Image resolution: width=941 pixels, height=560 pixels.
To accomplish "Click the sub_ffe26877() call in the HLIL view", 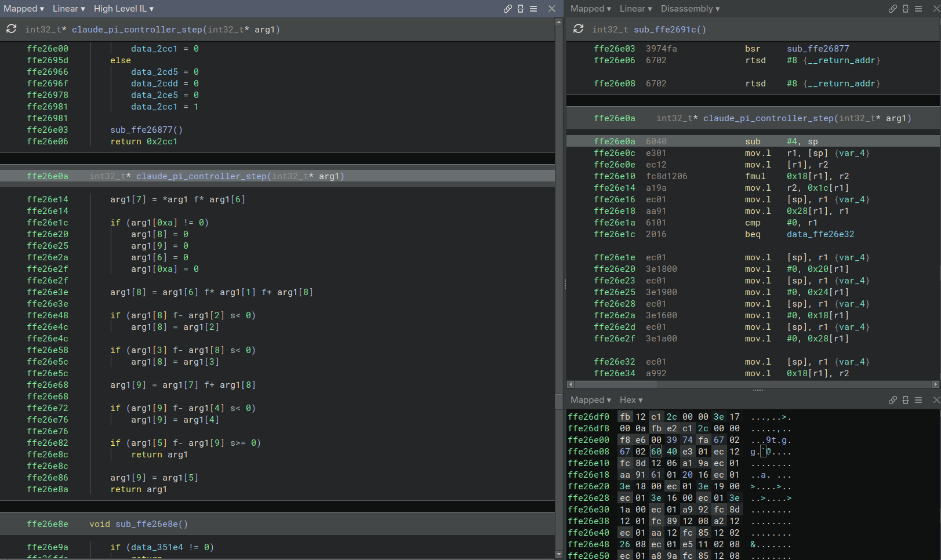I will coord(146,130).
